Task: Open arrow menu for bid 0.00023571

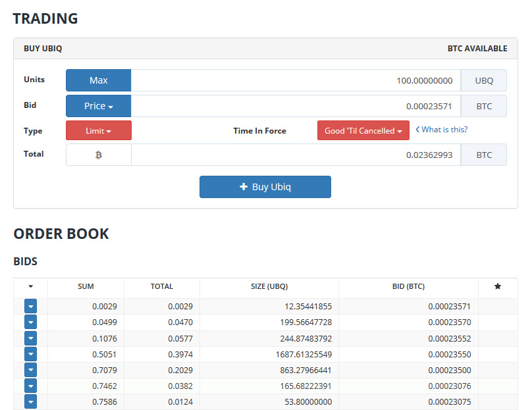Action: tap(30, 306)
